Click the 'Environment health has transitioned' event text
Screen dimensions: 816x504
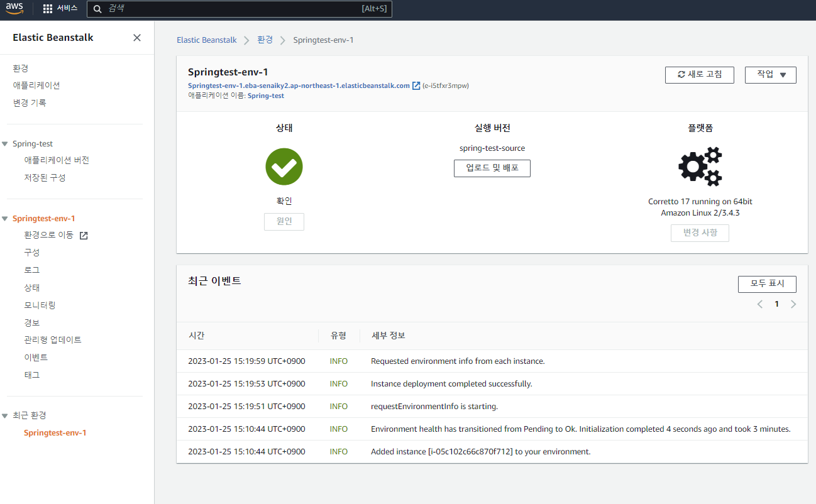580,429
